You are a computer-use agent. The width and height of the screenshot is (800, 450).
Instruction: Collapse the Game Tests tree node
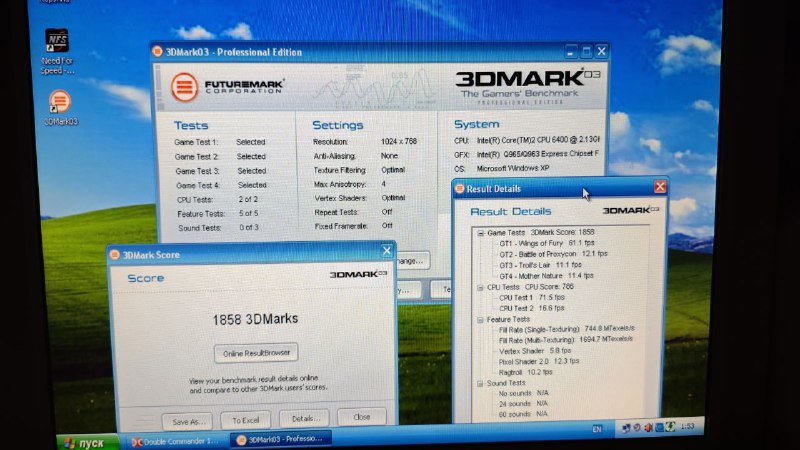pyautogui.click(x=480, y=233)
